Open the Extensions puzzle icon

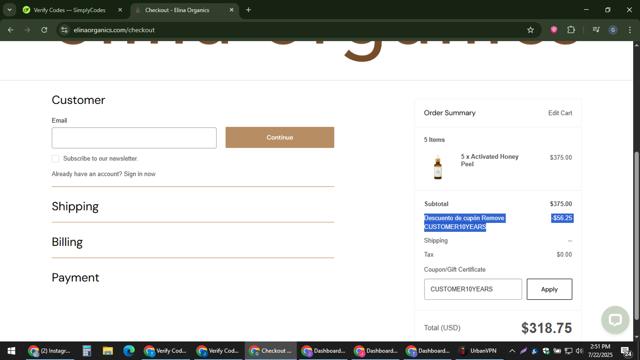click(x=571, y=30)
